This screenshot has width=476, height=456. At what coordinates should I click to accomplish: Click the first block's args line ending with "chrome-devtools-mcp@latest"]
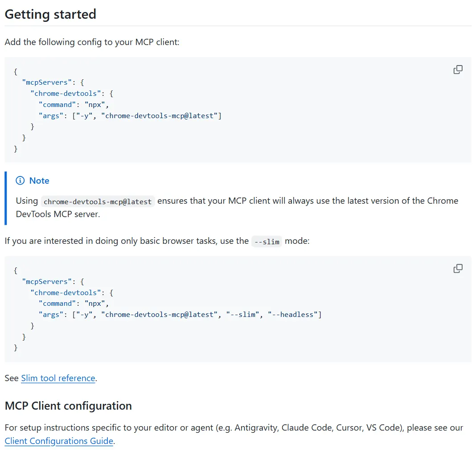pyautogui.click(x=130, y=116)
